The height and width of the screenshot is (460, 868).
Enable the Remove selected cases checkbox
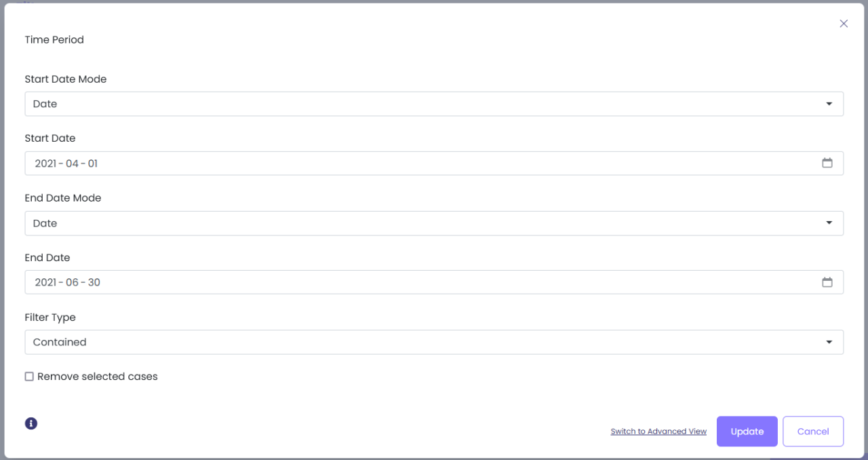tap(29, 377)
